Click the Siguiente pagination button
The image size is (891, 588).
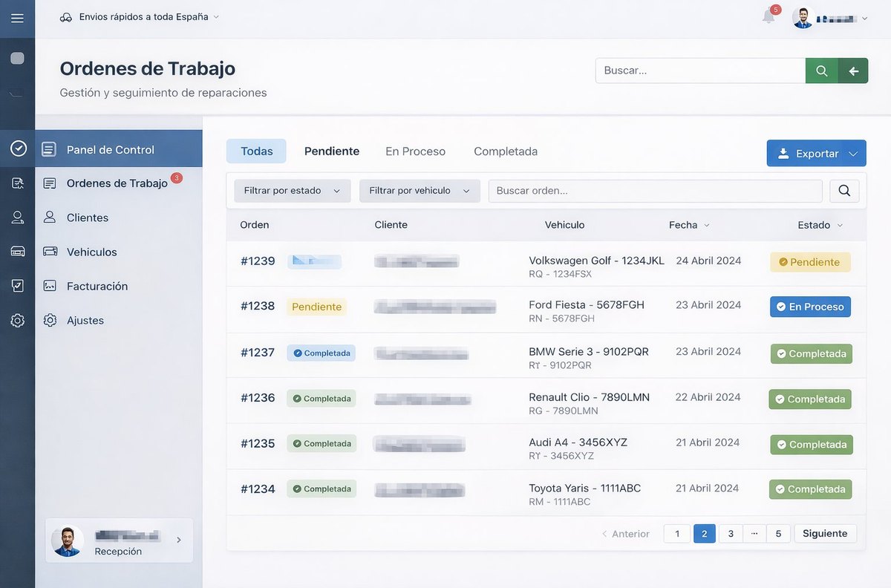(825, 533)
